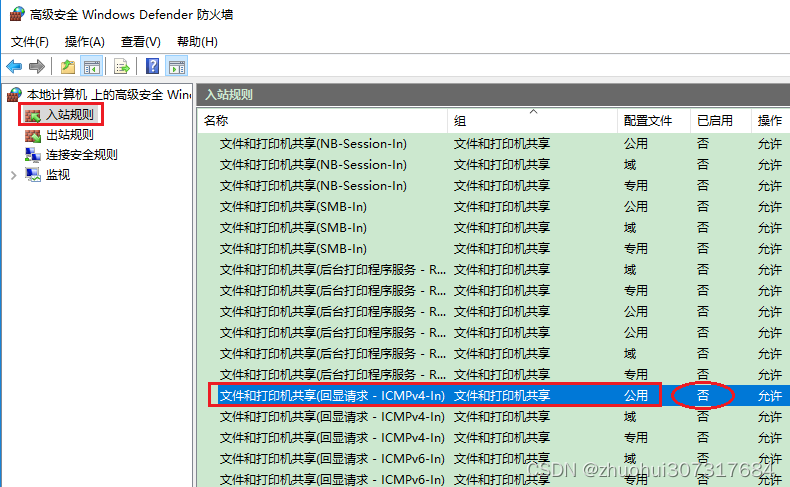
Task: Select highlighted ICMPv4-In rule with 公用 profile
Action: tap(494, 396)
